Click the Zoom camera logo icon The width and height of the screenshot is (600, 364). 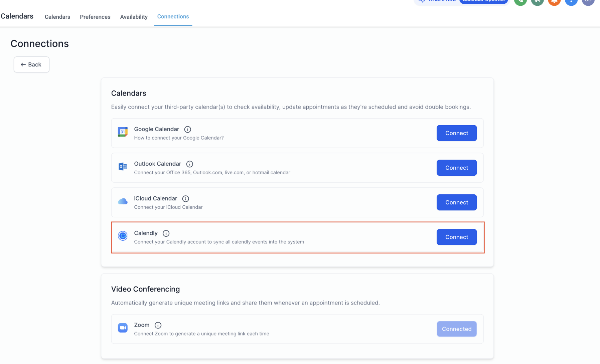coord(123,328)
